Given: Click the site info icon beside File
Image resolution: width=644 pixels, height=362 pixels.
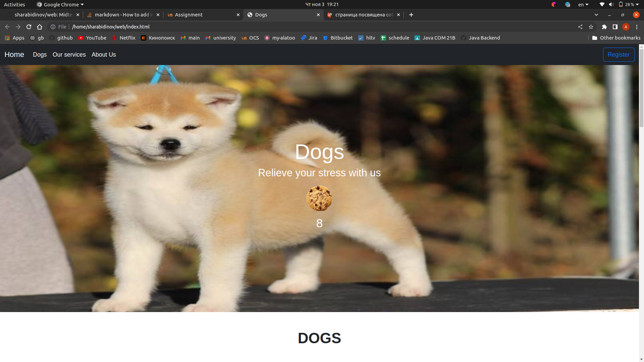Looking at the screenshot, I should (53, 27).
